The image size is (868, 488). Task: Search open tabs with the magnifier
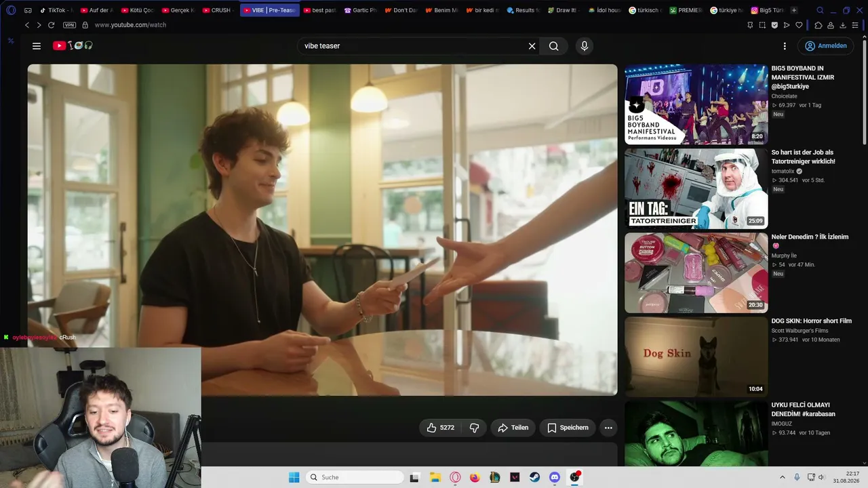[x=820, y=10]
